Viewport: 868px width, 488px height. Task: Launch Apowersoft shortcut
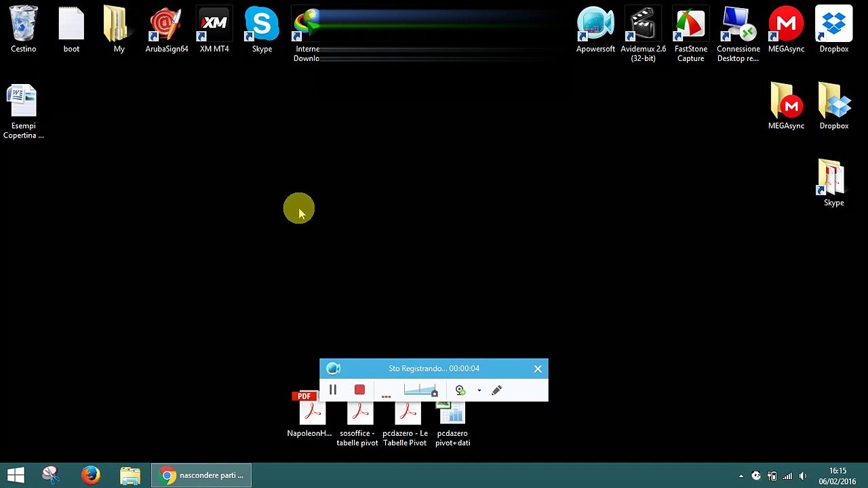tap(595, 30)
